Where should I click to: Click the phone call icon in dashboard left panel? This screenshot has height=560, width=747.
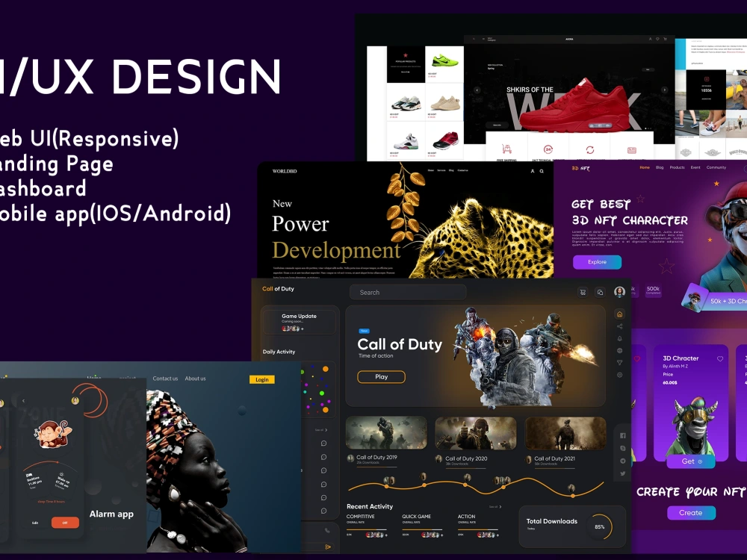(x=327, y=530)
